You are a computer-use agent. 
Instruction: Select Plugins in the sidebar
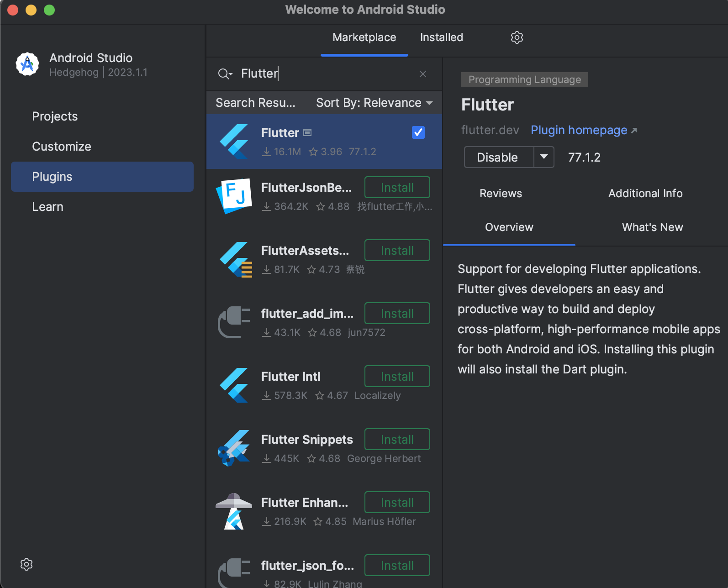(102, 177)
